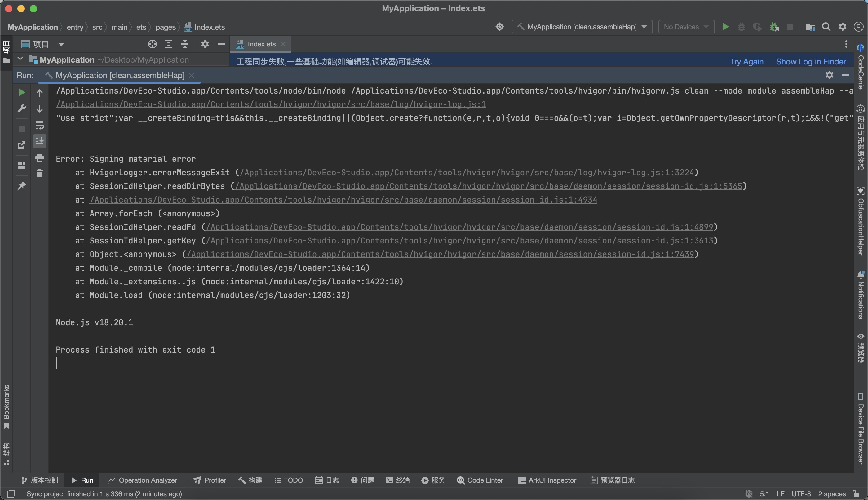Click the print icon in Run panel
Screen dimensions: 868x500
(39, 158)
